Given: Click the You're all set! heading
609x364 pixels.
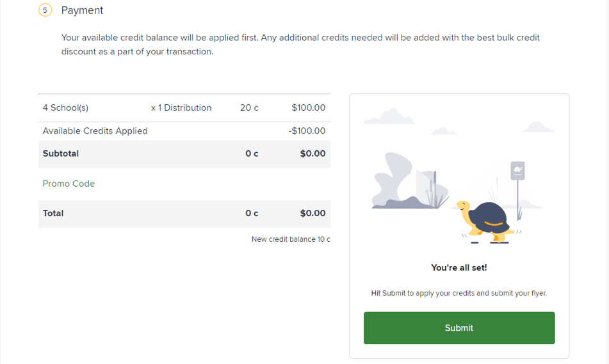Looking at the screenshot, I should (459, 267).
